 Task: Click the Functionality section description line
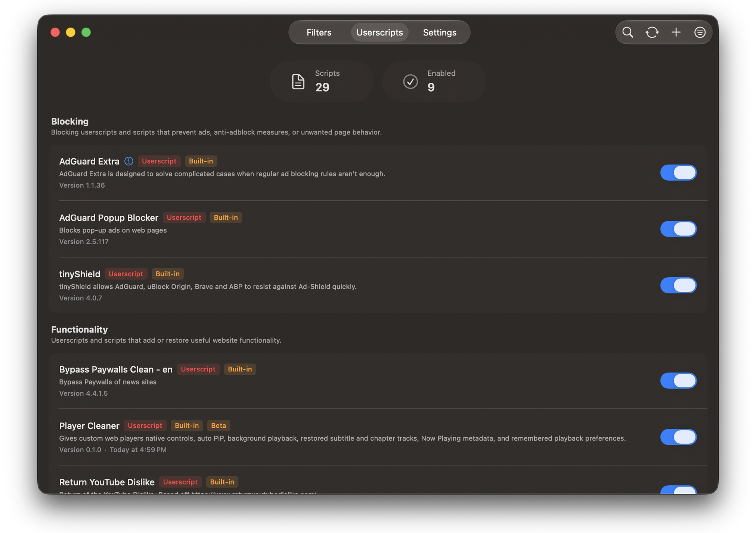click(x=166, y=340)
